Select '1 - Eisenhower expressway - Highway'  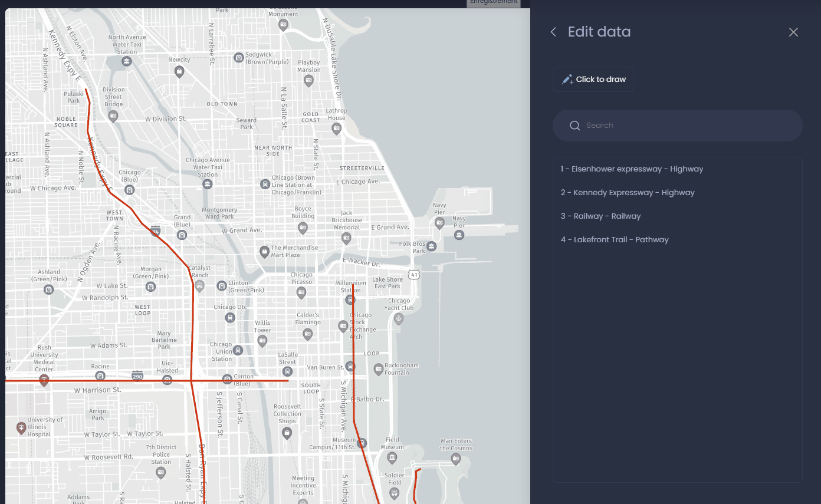click(x=632, y=169)
